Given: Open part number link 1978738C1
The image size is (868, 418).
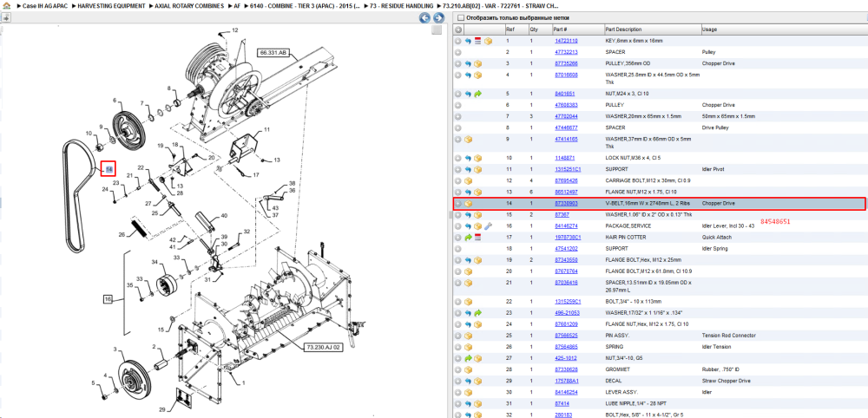Looking at the screenshot, I should (568, 238).
